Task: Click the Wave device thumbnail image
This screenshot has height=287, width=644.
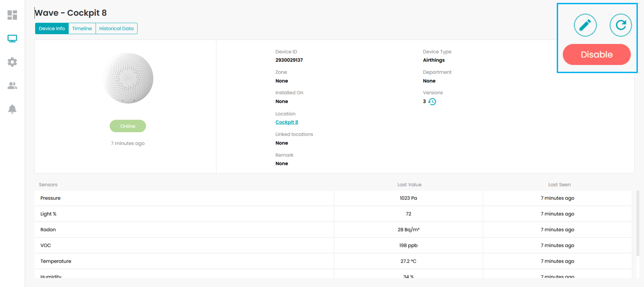Action: click(x=128, y=78)
